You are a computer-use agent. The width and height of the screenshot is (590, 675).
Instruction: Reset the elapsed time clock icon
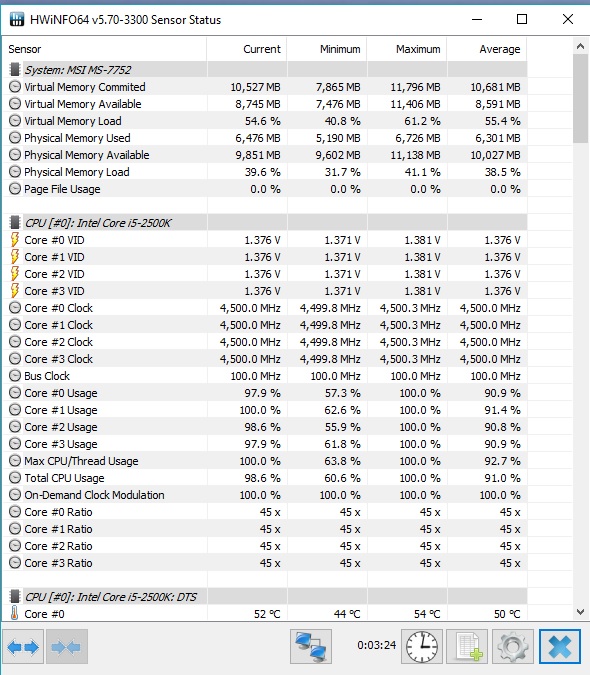(422, 647)
